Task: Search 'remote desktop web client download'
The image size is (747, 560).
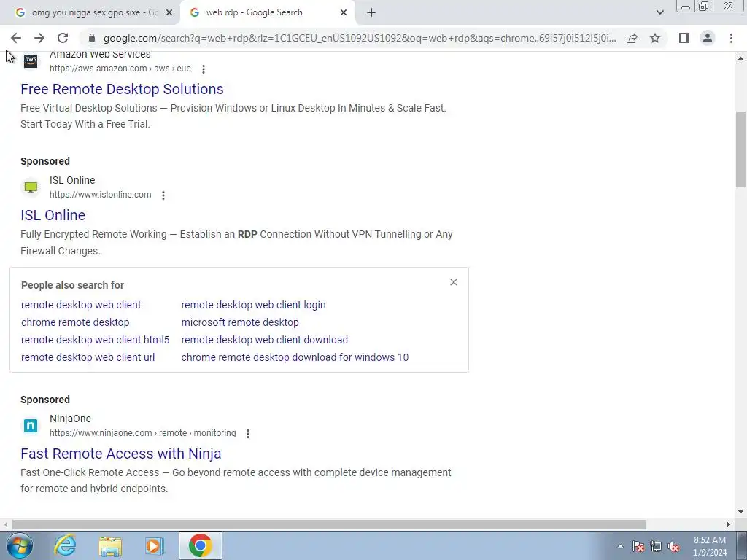Action: (264, 340)
